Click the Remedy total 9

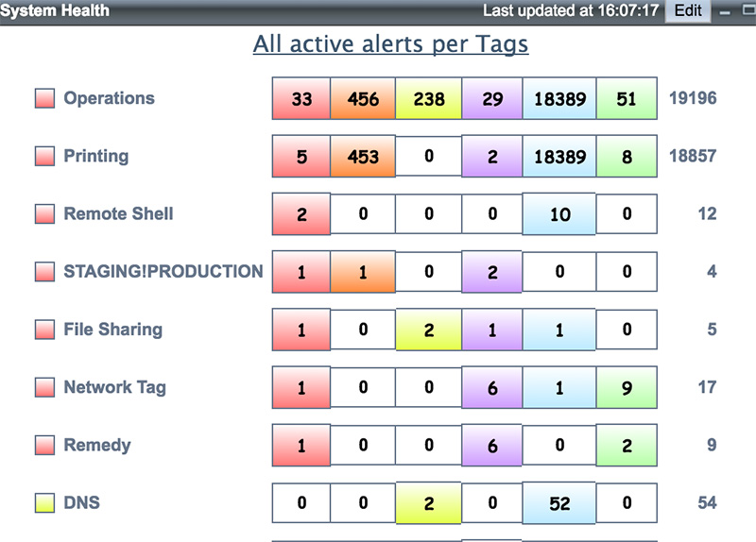coord(712,445)
